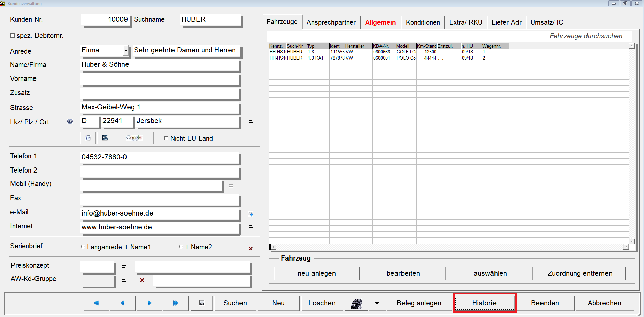The image size is (644, 317).
Task: Go to next customer record arrow
Action: (x=149, y=303)
